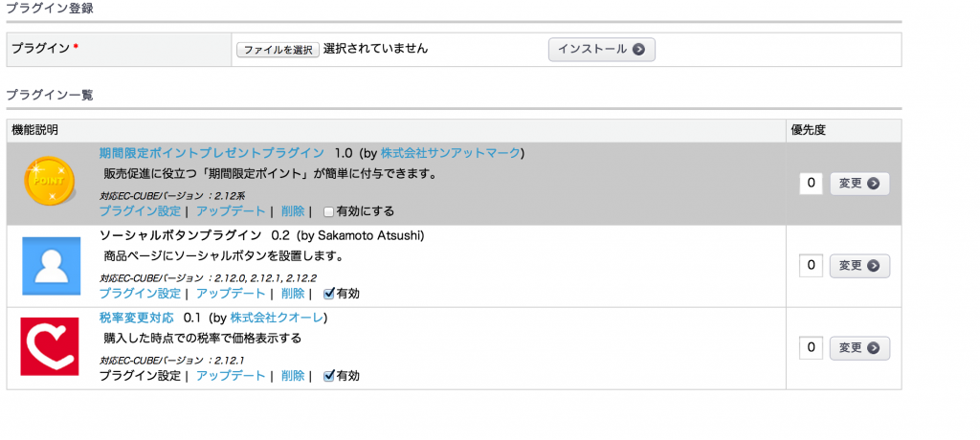Uncheck 有効 for 税率変更対応 plugin
This screenshot has width=980, height=440.
tap(329, 376)
